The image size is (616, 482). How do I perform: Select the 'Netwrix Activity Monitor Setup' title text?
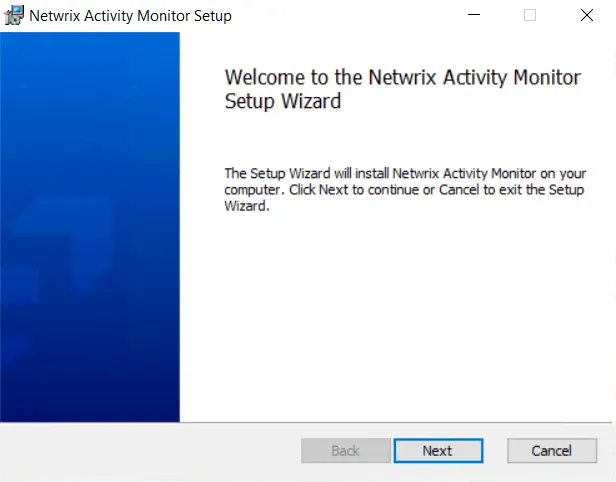click(130, 16)
